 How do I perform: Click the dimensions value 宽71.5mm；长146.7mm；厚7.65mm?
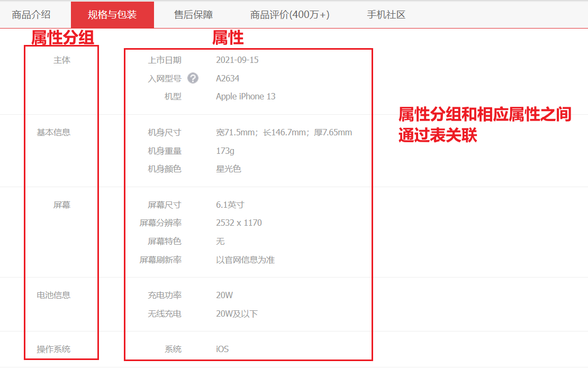[x=284, y=132]
